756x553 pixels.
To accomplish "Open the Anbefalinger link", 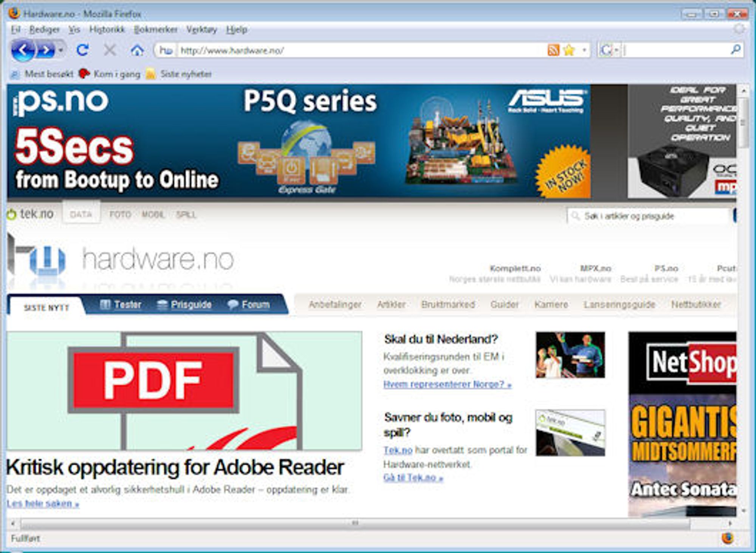I will (335, 304).
